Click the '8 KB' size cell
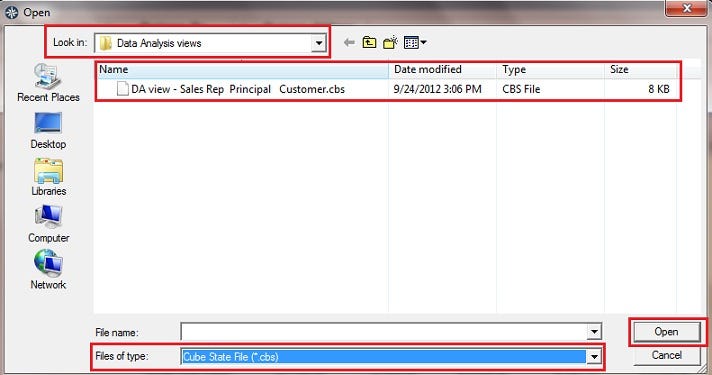The height and width of the screenshot is (375, 712). tap(659, 89)
